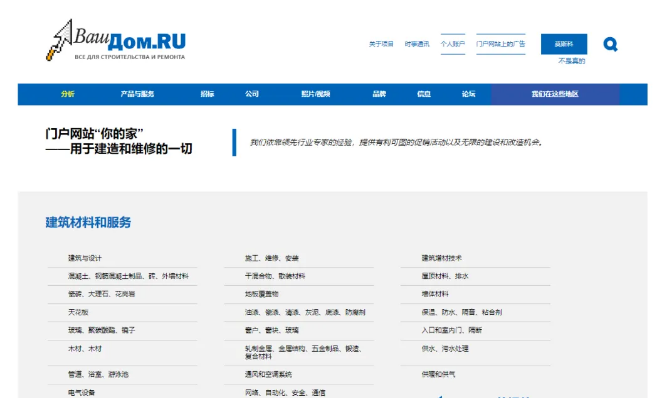Open 混凝土、钢筋混凝土制品 category
Image resolution: width=659 pixels, height=398 pixels.
point(128,276)
